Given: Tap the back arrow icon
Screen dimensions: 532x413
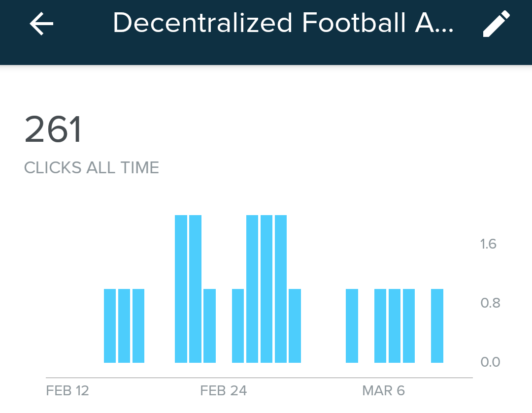Looking at the screenshot, I should (x=41, y=24).
